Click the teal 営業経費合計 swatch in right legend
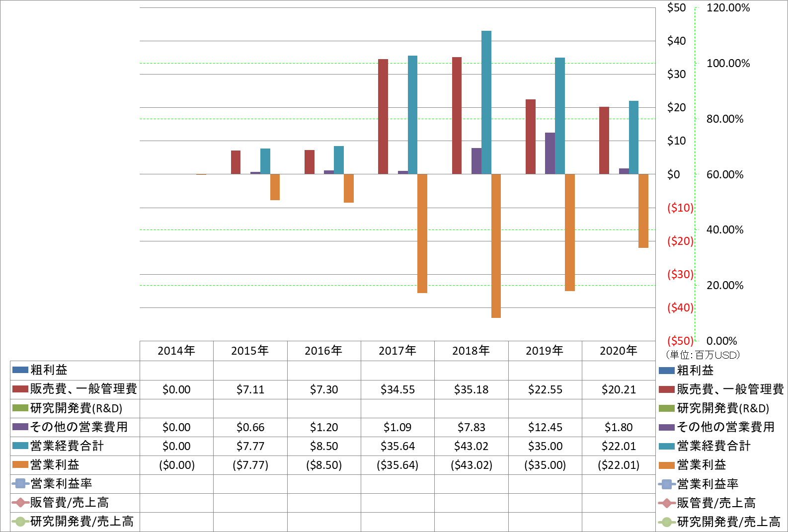 coord(667,446)
